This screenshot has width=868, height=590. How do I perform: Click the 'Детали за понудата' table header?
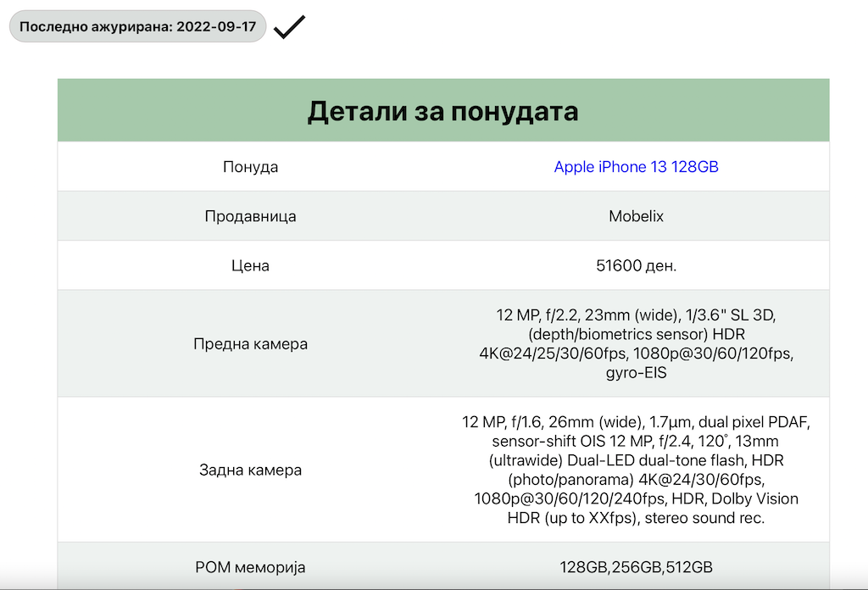[x=442, y=111]
